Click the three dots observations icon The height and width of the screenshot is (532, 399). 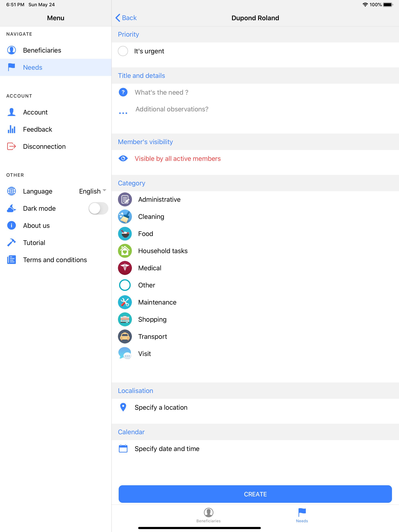click(x=123, y=113)
